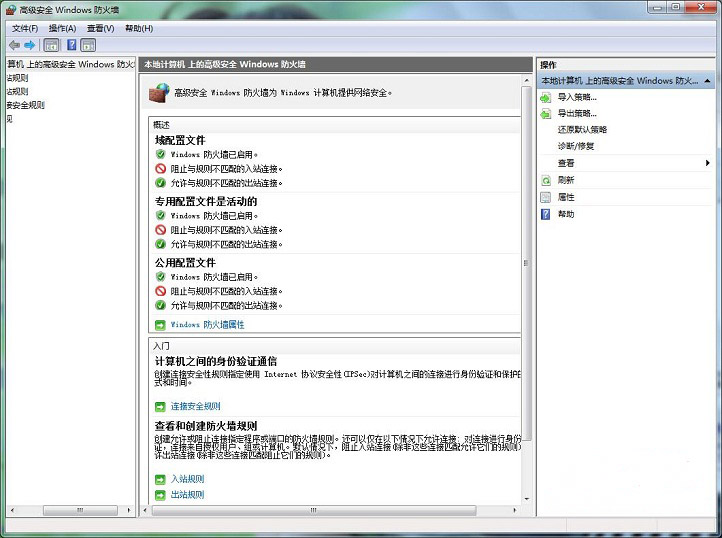Open the 帮助(H) menu
The height and width of the screenshot is (538, 722).
point(139,29)
